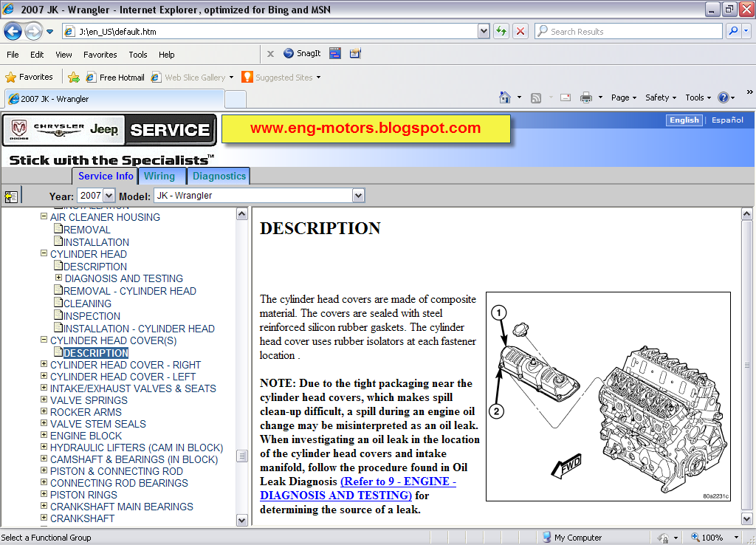Click the SnagIt window capture icon
The image size is (756, 545).
(335, 53)
